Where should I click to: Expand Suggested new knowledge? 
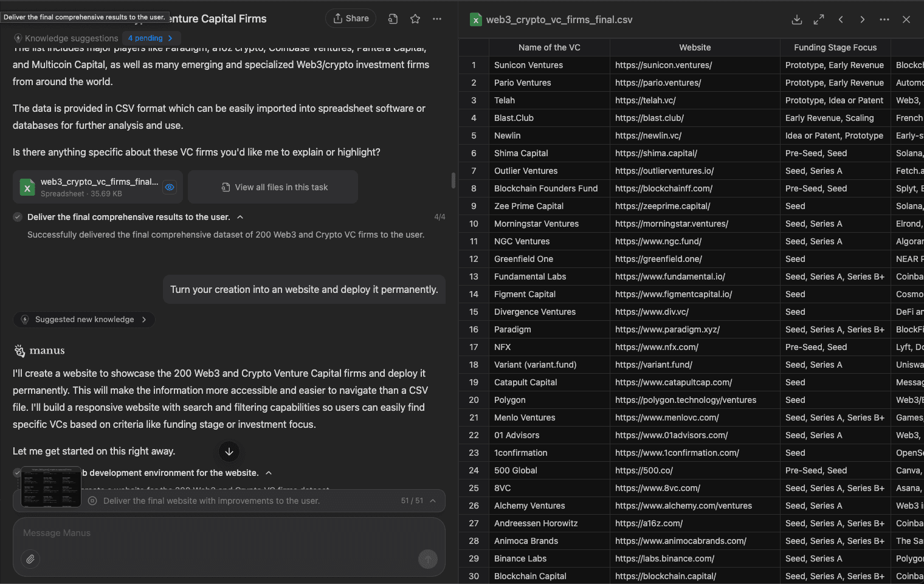[84, 319]
